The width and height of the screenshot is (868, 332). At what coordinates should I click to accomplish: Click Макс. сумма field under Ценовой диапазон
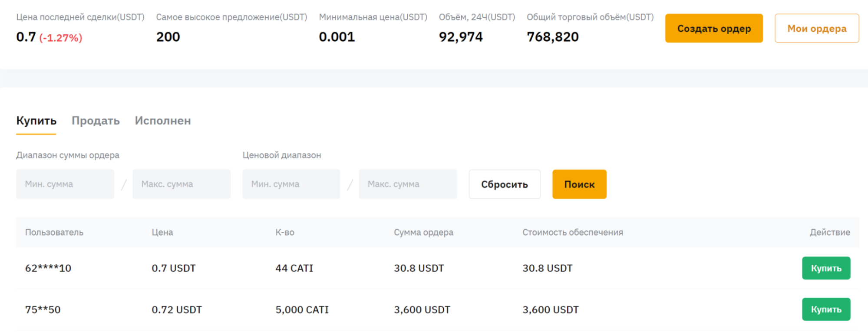(x=408, y=184)
